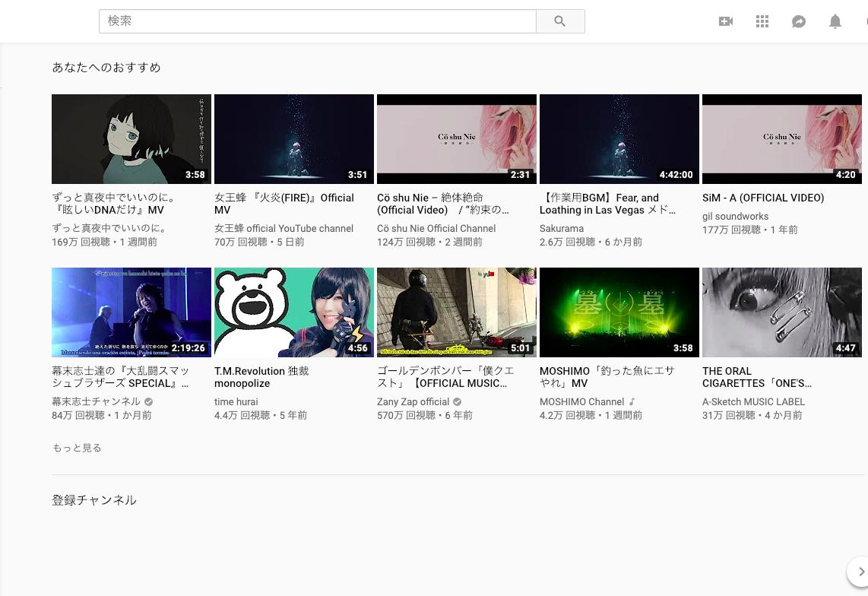Open channel Zany Zap official
The height and width of the screenshot is (596, 868).
click(413, 401)
